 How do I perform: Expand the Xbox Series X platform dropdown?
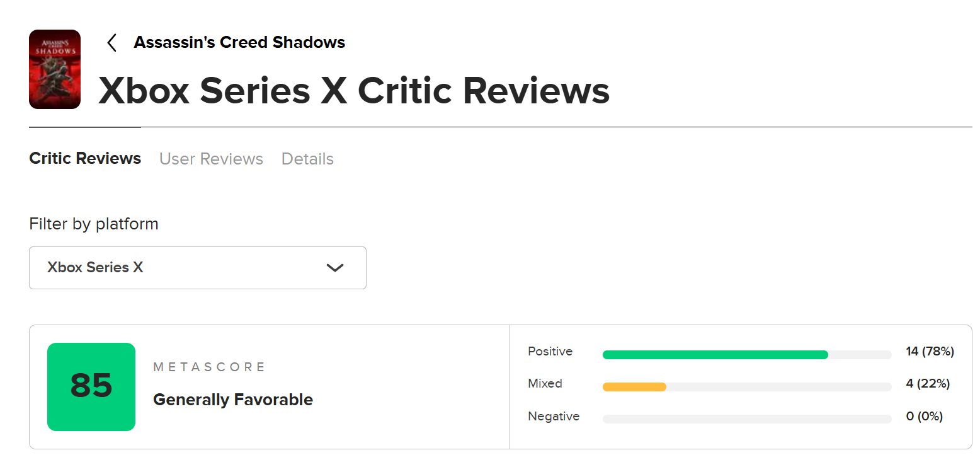[x=198, y=268]
